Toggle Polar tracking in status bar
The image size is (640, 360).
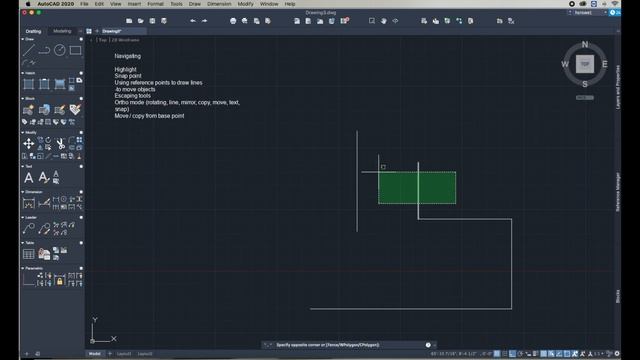520,354
